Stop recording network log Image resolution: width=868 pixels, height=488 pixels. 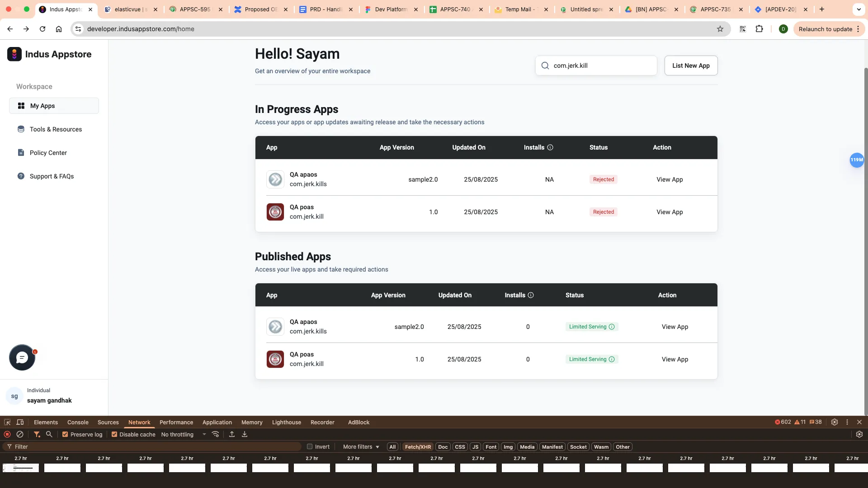click(7, 434)
